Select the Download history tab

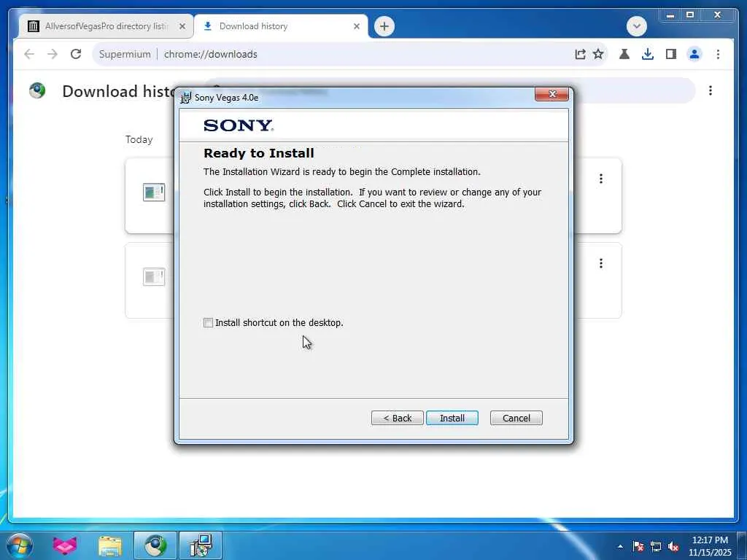(281, 26)
